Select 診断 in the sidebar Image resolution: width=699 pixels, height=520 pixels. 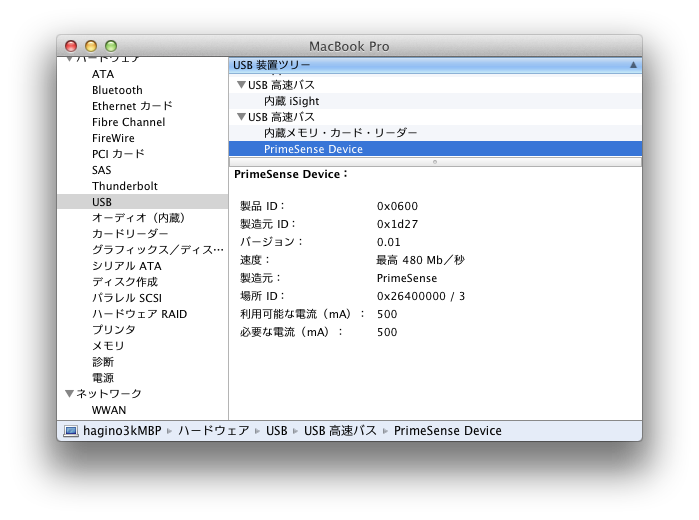tap(103, 362)
